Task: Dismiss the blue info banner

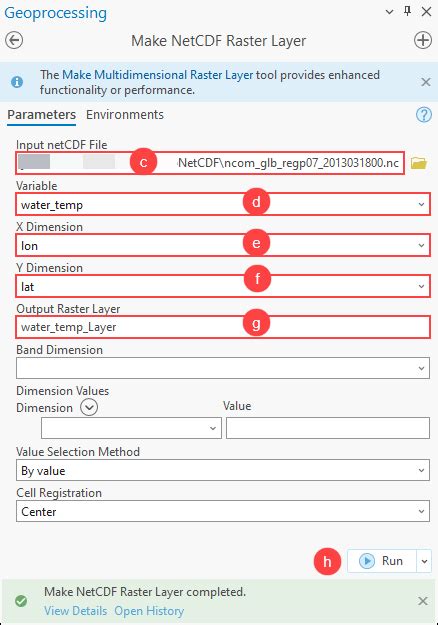Action: pyautogui.click(x=426, y=82)
